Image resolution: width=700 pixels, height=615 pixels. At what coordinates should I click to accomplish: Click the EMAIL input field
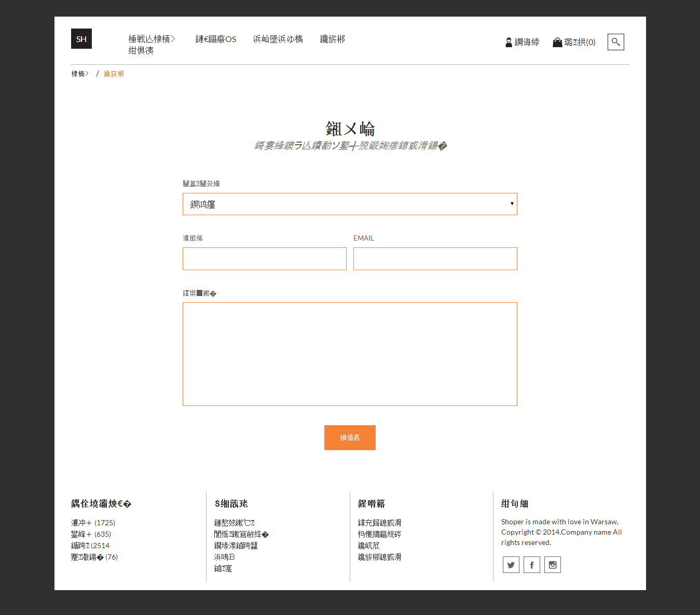point(435,259)
